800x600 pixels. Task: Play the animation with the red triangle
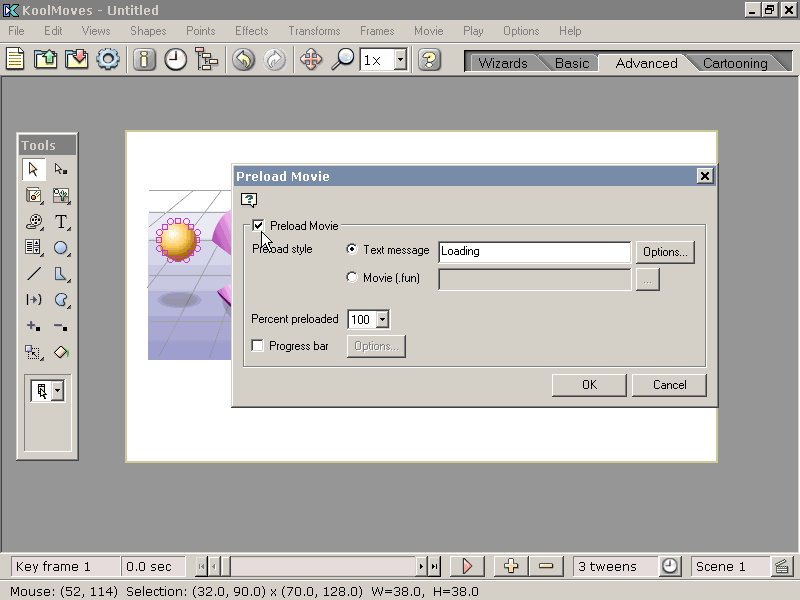click(467, 566)
